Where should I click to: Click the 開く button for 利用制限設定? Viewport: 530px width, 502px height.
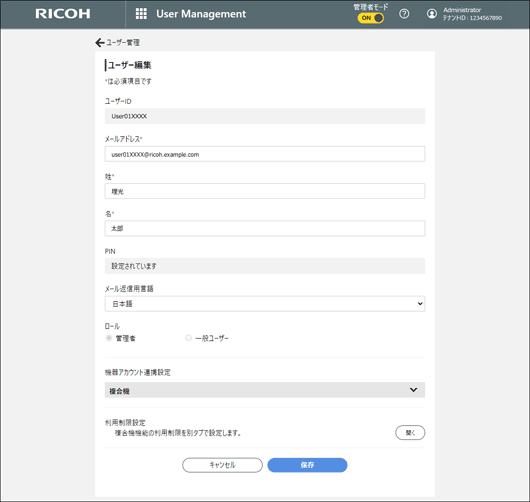click(x=410, y=432)
